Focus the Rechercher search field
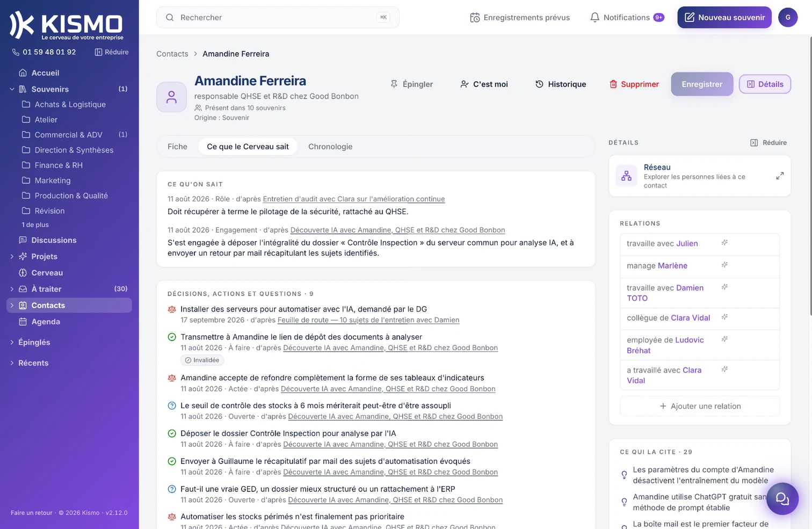The width and height of the screenshot is (812, 529). 278,17
